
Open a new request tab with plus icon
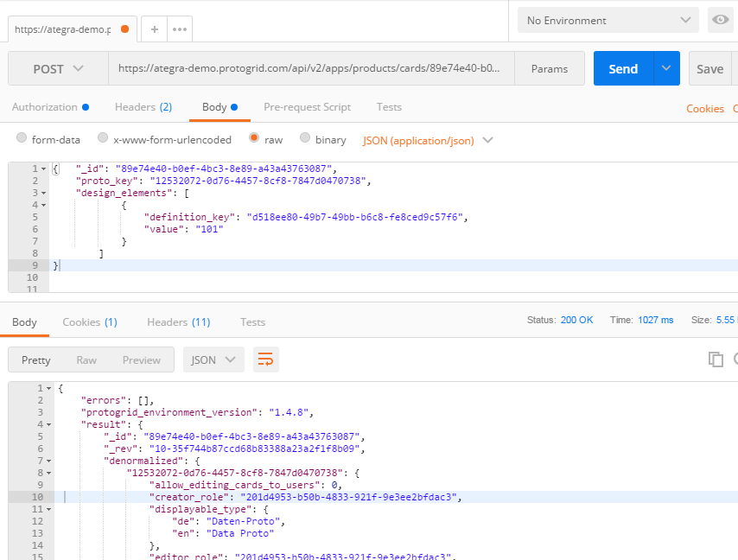(x=154, y=29)
